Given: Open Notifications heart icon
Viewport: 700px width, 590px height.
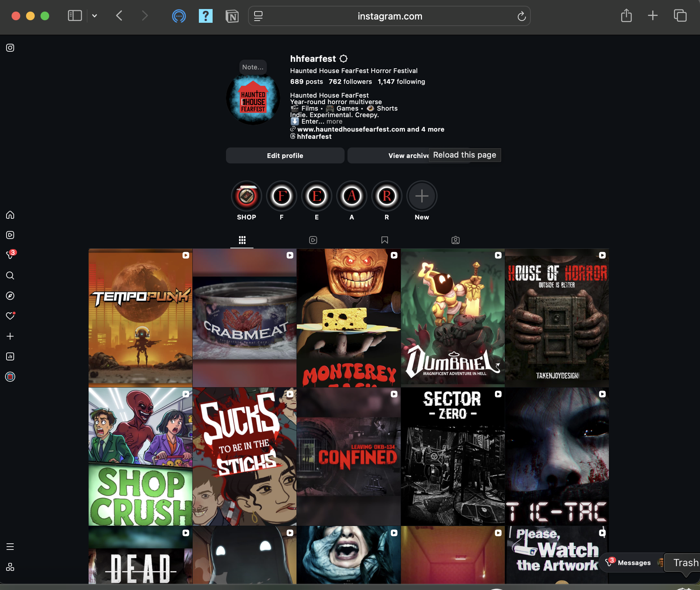Looking at the screenshot, I should click(10, 316).
